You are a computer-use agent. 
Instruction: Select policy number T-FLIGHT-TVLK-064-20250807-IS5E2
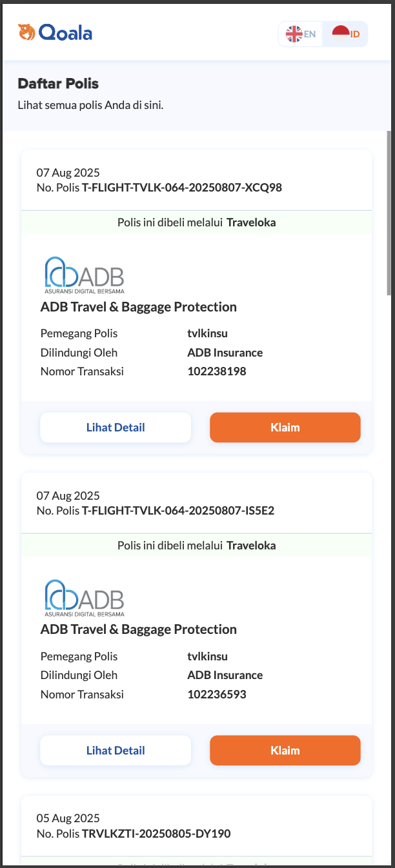(179, 511)
